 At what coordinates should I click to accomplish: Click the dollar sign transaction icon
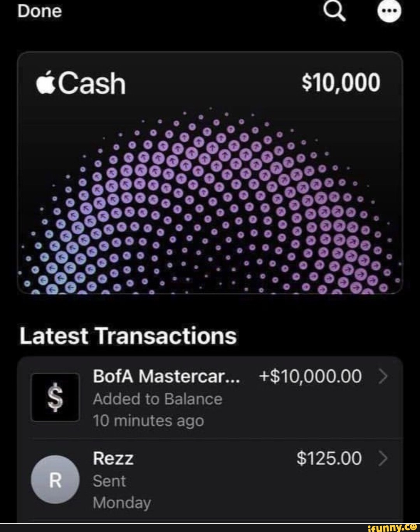55,398
